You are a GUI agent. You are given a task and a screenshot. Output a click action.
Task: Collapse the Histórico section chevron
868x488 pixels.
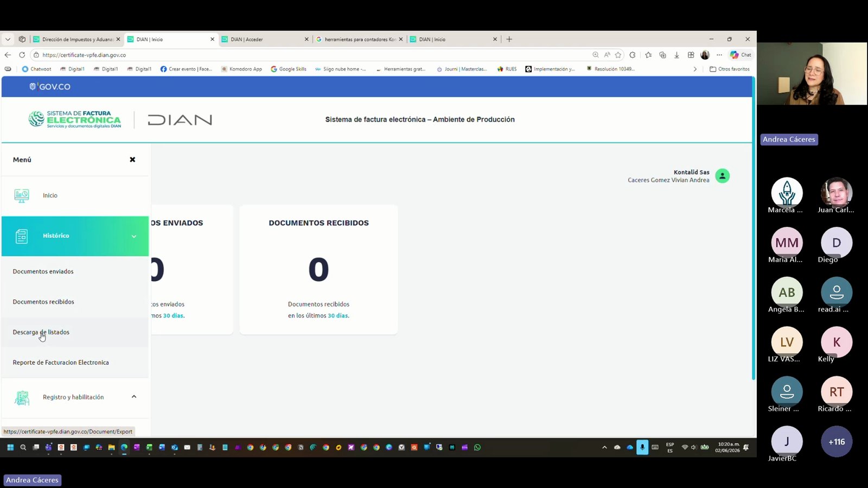[x=134, y=236]
